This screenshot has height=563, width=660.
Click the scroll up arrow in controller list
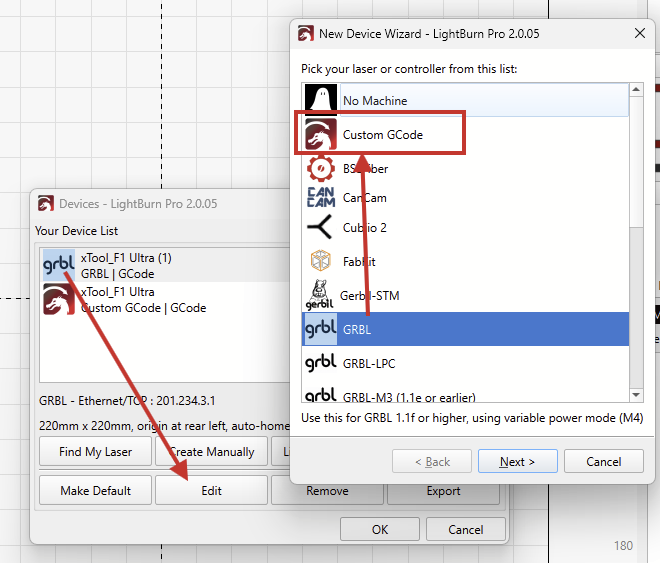click(x=636, y=89)
